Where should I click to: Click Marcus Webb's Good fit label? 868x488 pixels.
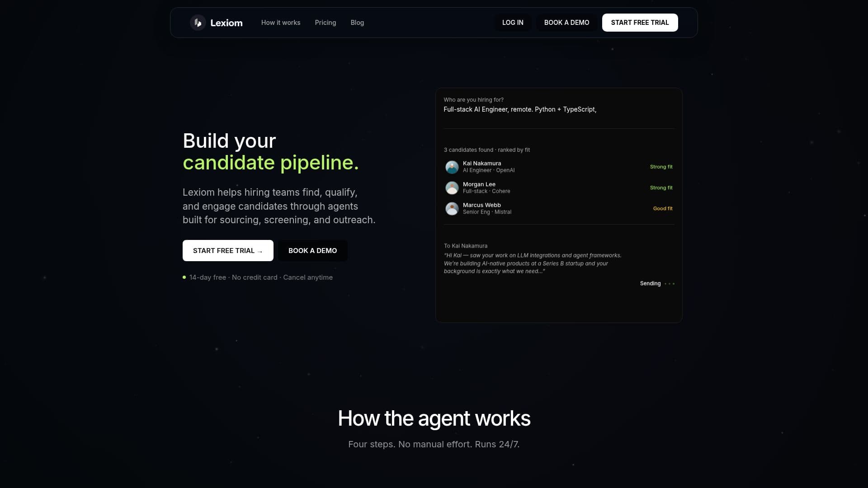click(663, 208)
